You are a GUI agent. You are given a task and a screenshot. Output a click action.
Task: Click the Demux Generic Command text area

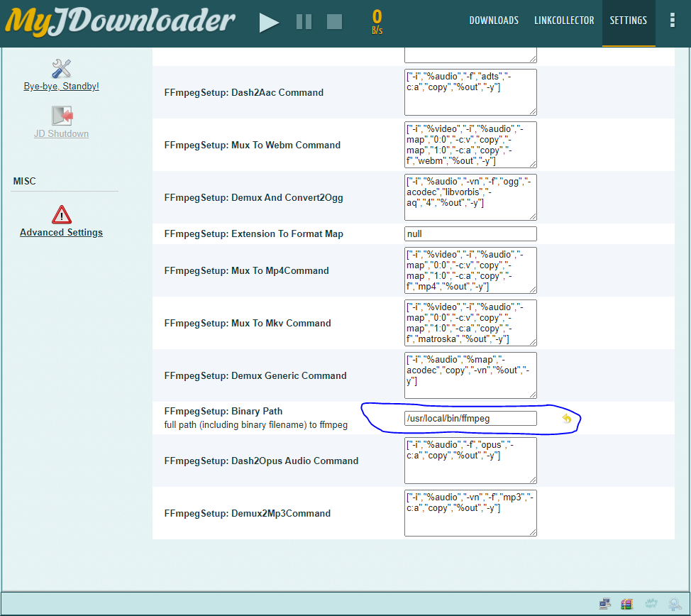pos(470,375)
